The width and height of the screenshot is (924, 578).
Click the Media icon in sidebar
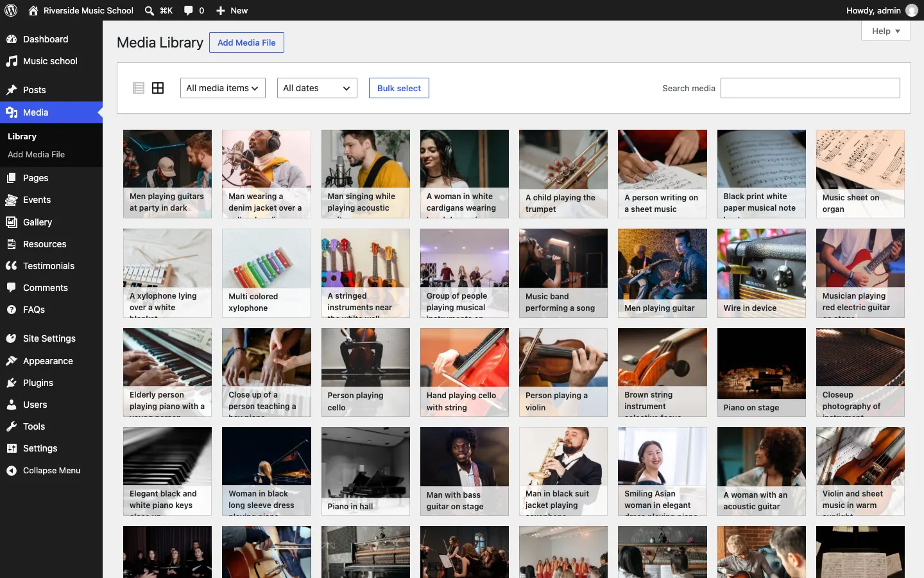pyautogui.click(x=12, y=112)
